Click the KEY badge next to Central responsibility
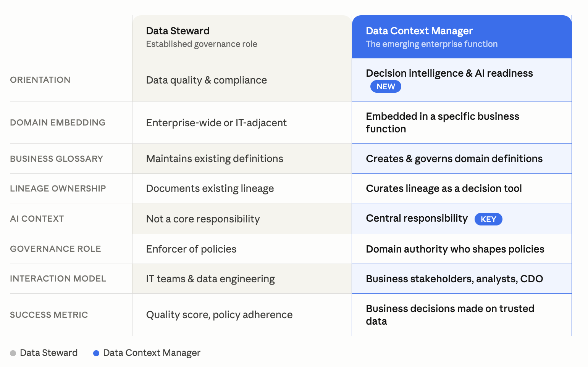Image resolution: width=588 pixels, height=367 pixels. (488, 219)
